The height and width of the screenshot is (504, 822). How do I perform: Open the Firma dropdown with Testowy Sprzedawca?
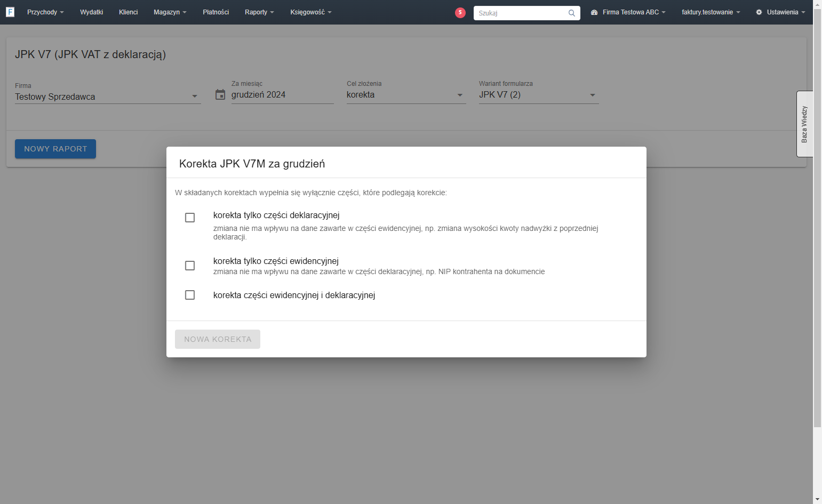click(x=108, y=97)
